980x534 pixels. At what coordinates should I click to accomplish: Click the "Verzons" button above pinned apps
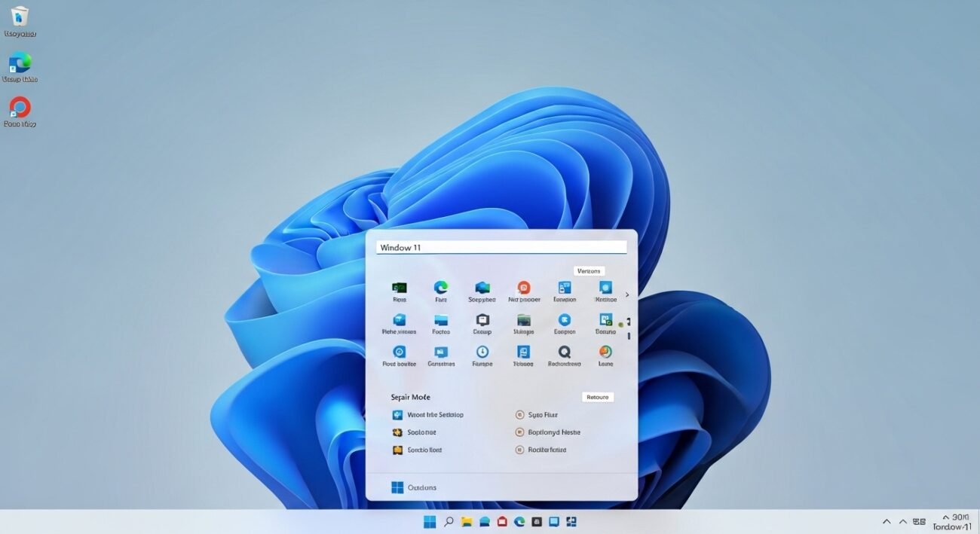coord(589,271)
